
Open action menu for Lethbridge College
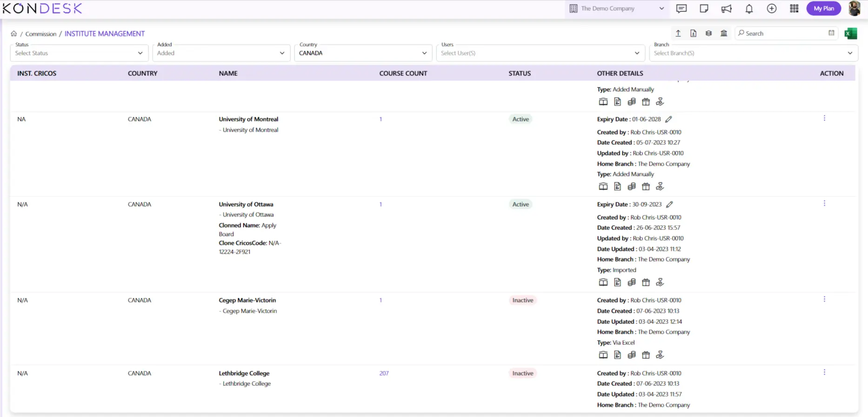(x=824, y=372)
